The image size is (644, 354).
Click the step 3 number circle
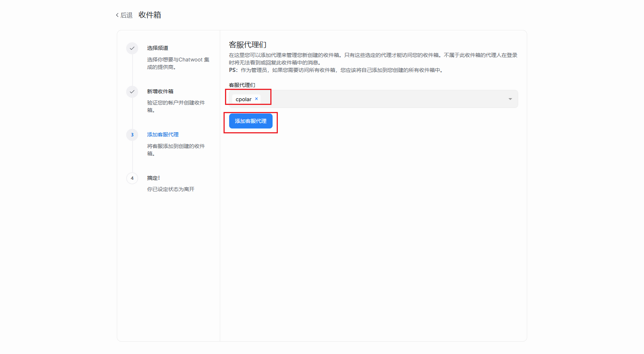point(132,135)
